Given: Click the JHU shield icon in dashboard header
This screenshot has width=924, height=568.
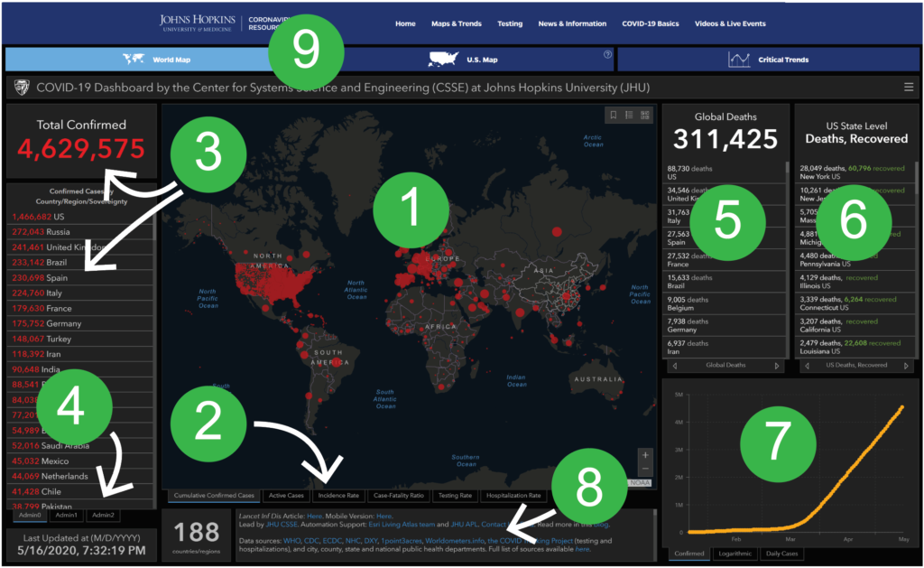Looking at the screenshot, I should pos(22,88).
